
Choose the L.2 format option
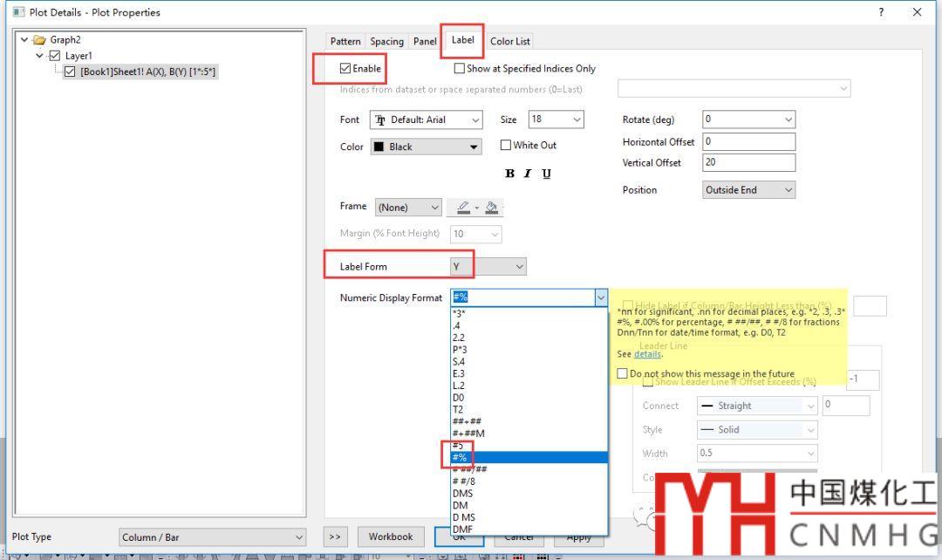pyautogui.click(x=529, y=386)
